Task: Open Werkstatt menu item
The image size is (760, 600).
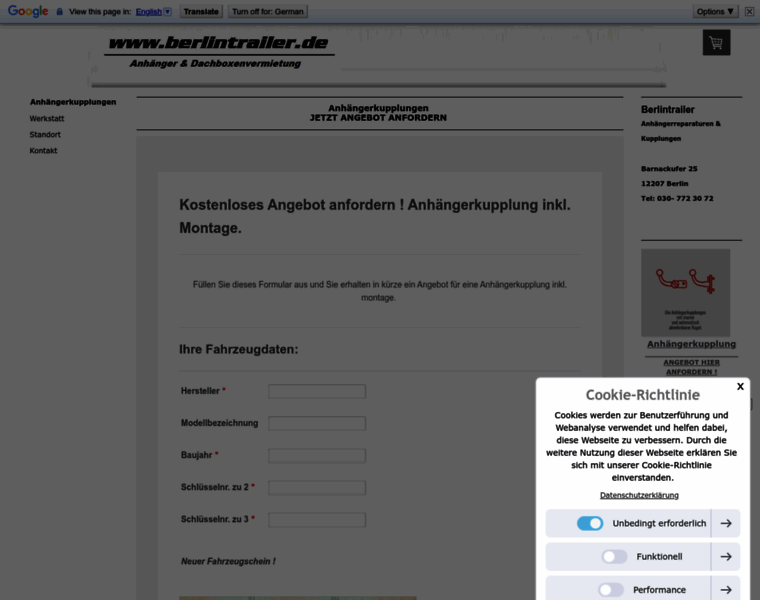Action: [47, 119]
